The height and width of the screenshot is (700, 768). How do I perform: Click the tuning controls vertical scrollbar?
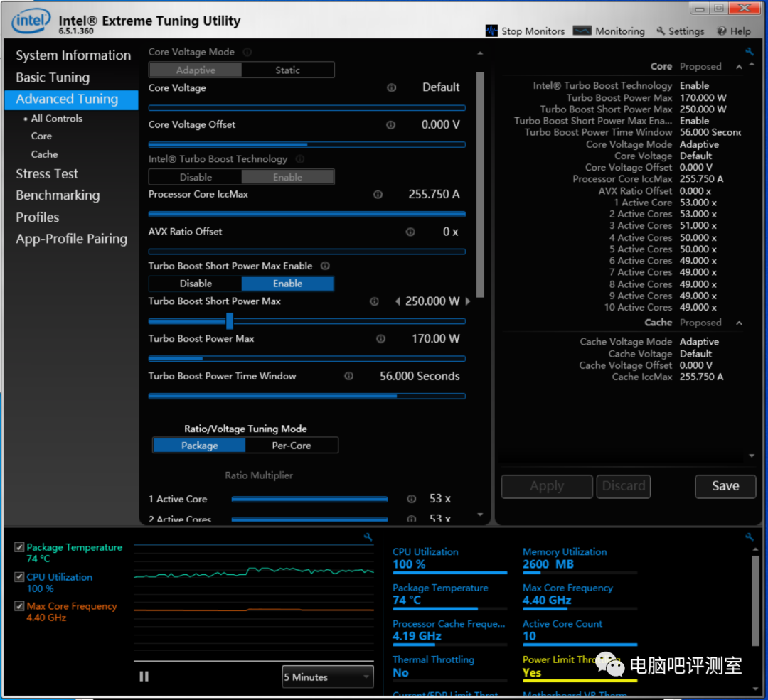coord(480,185)
